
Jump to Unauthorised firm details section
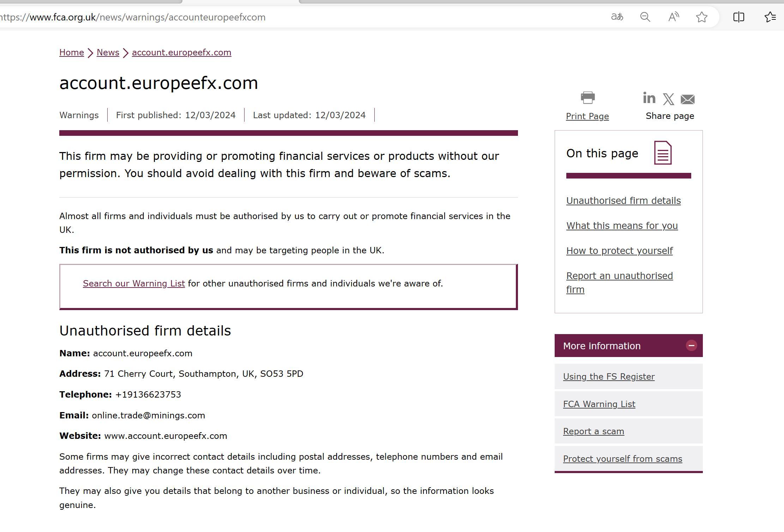pos(623,201)
